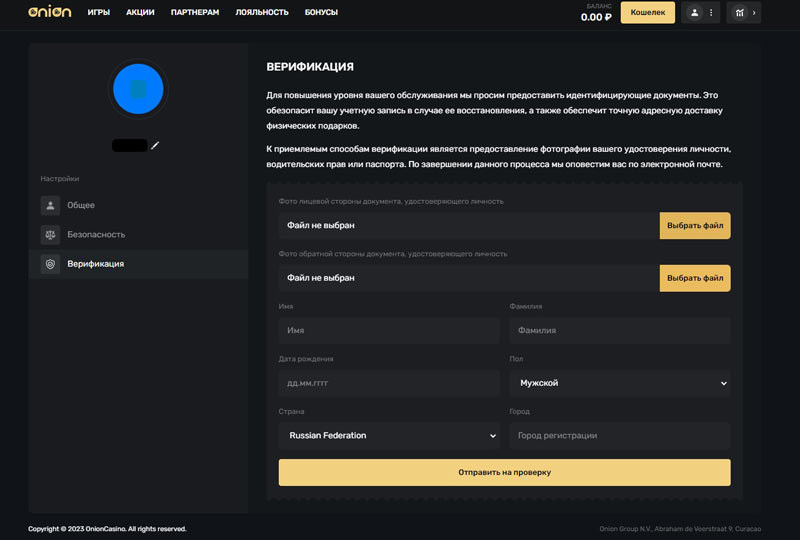
Task: Click the pencil icon to edit username
Action: click(155, 145)
